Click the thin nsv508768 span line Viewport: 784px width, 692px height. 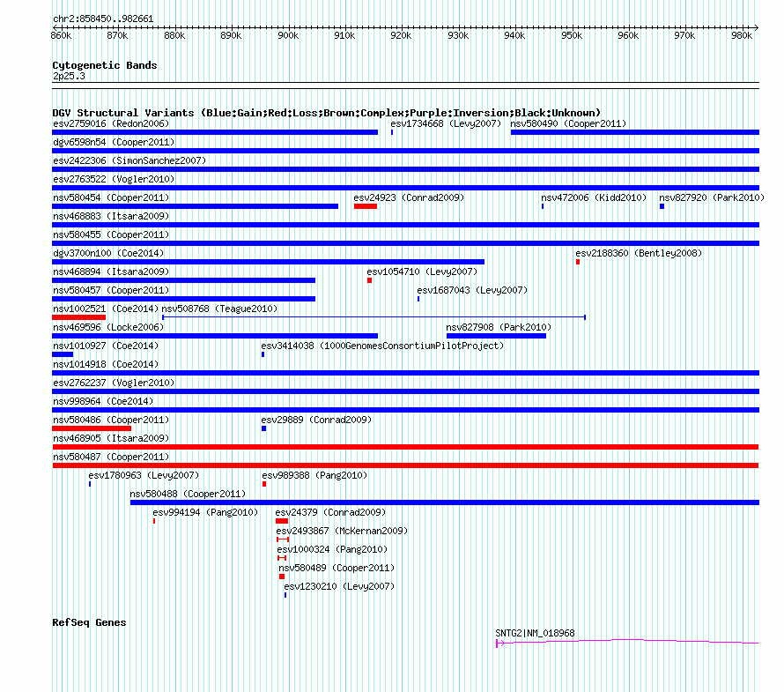(x=374, y=317)
